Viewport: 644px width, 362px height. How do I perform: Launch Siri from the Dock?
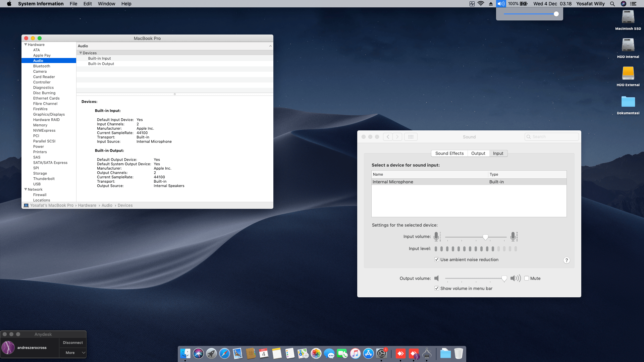coord(199,354)
